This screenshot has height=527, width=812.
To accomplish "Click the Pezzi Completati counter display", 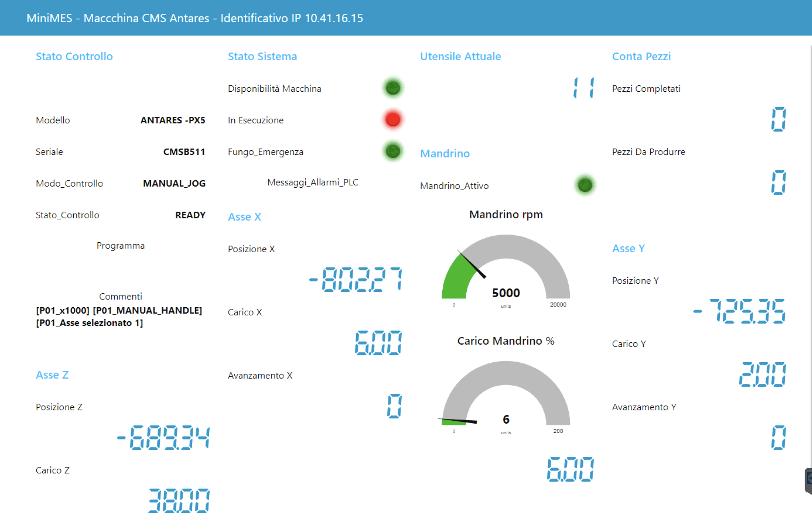I will point(778,119).
